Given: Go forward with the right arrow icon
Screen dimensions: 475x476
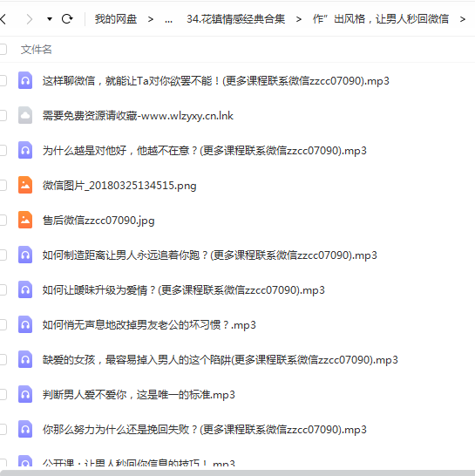Looking at the screenshot, I should coord(29,19).
